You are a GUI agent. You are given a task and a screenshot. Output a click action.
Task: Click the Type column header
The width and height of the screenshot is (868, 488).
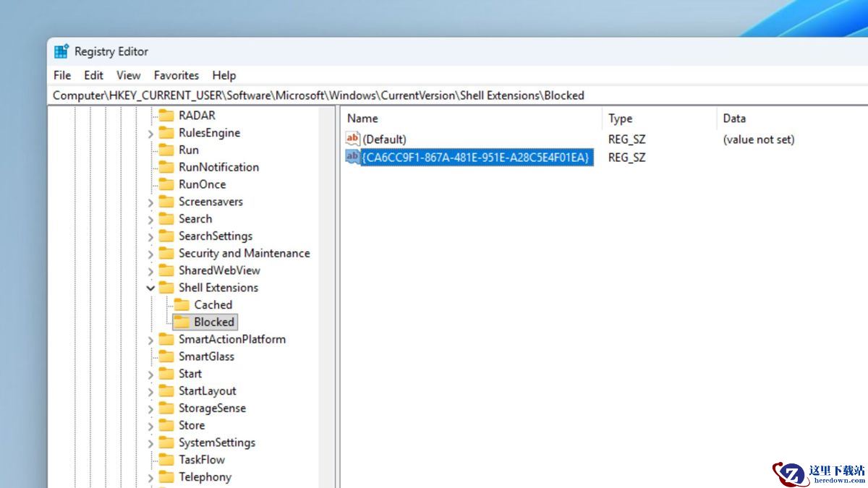click(620, 119)
